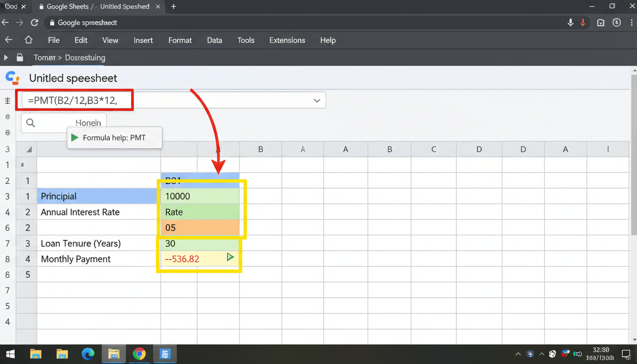Click the page refresh button
The width and height of the screenshot is (637, 364).
[x=34, y=22]
